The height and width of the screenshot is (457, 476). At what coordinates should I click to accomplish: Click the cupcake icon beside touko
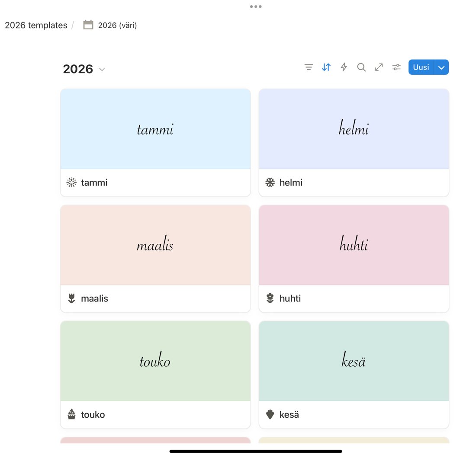[71, 415]
